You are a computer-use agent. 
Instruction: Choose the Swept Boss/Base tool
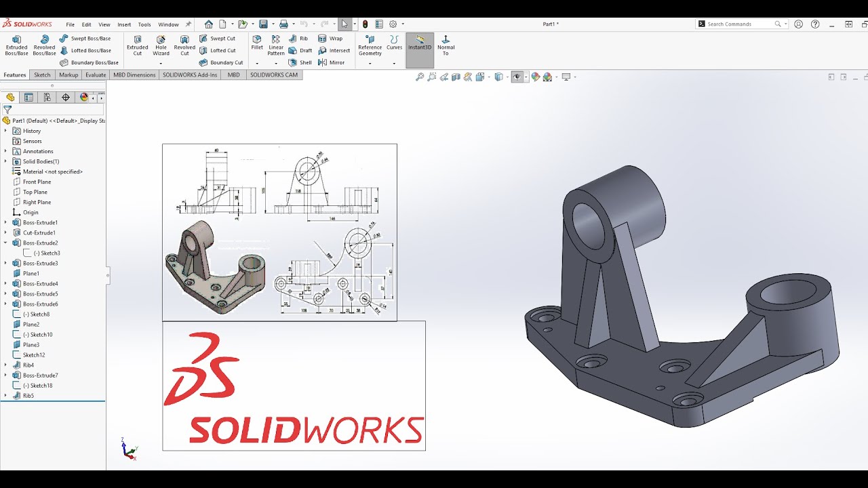(x=85, y=39)
